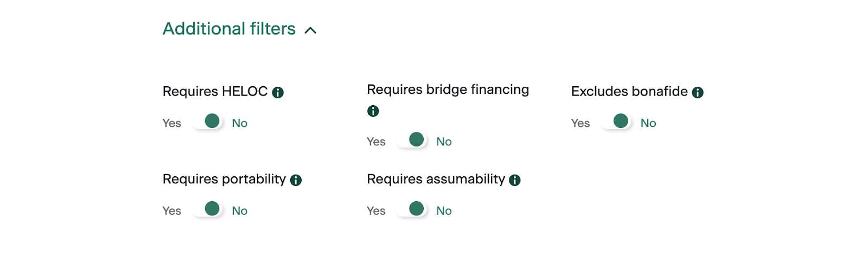Toggle the Requires bridge financing switch
868x262 pixels.
413,140
